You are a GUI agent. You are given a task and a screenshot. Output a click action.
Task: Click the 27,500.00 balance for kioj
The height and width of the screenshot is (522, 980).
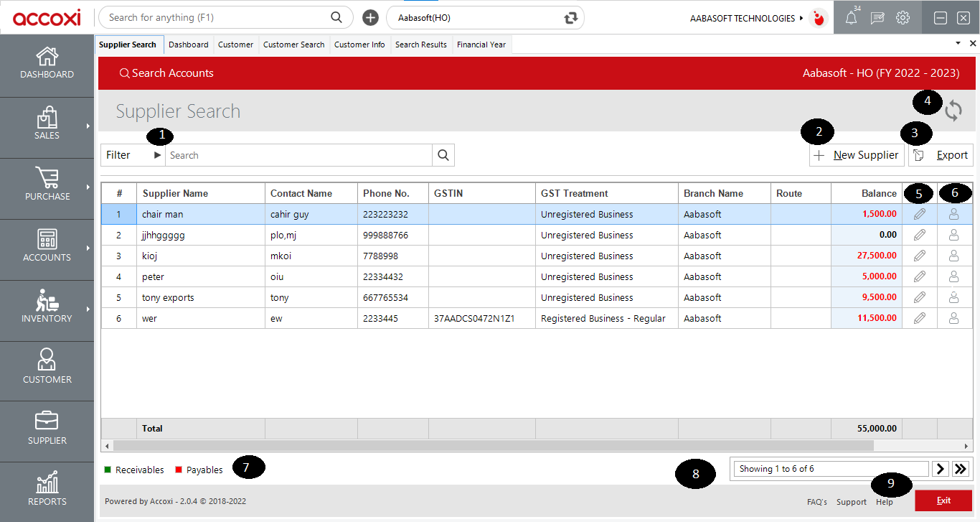(867, 256)
